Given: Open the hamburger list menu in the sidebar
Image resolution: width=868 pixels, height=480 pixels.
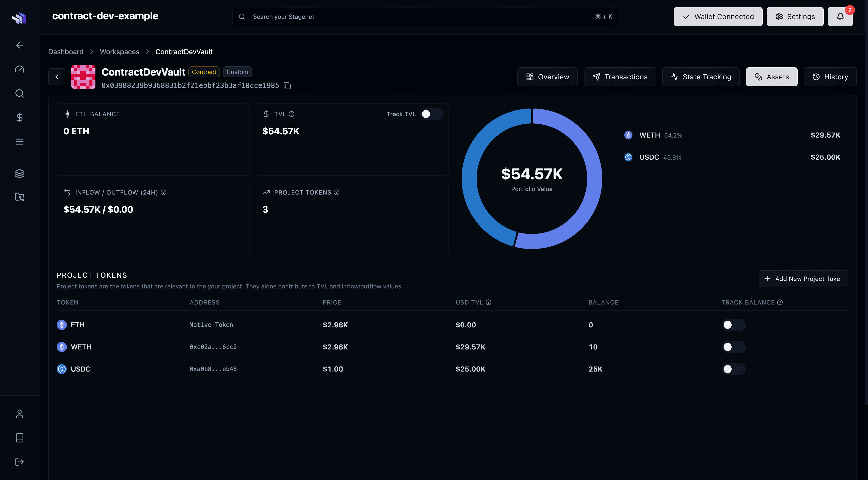Looking at the screenshot, I should tap(20, 142).
